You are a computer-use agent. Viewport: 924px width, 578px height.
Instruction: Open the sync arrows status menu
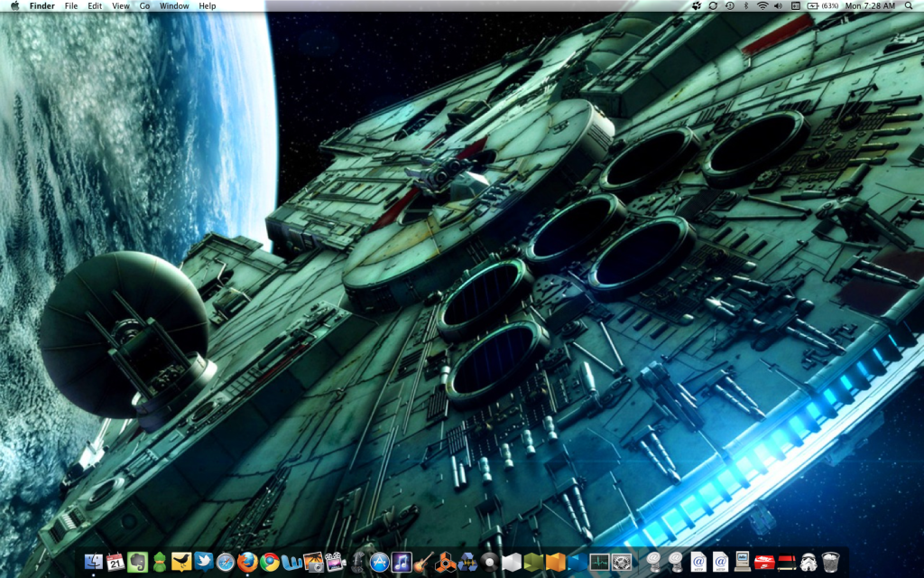[x=713, y=6]
